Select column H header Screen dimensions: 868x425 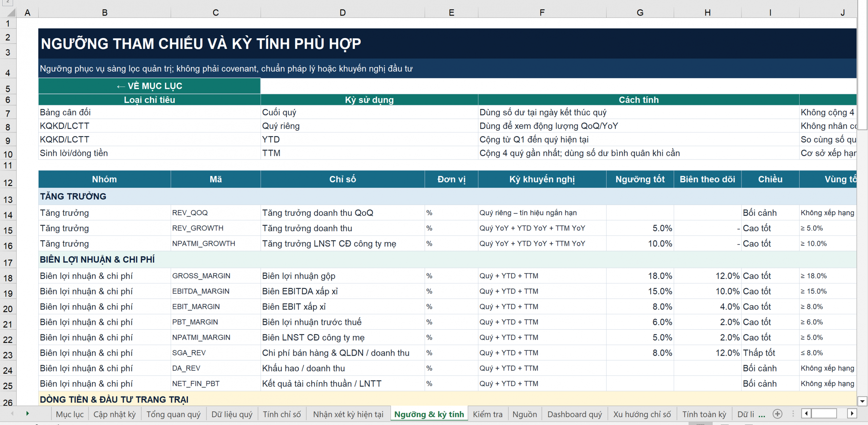[708, 13]
